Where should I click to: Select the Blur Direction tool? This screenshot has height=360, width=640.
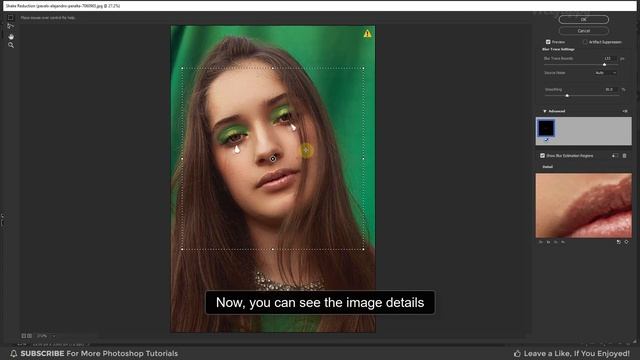tap(11, 26)
